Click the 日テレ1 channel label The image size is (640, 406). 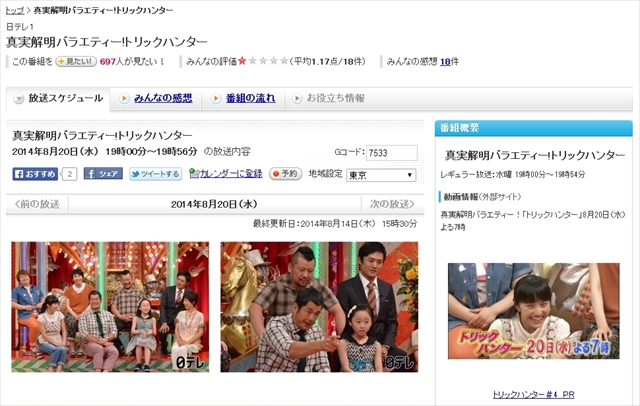click(x=20, y=27)
